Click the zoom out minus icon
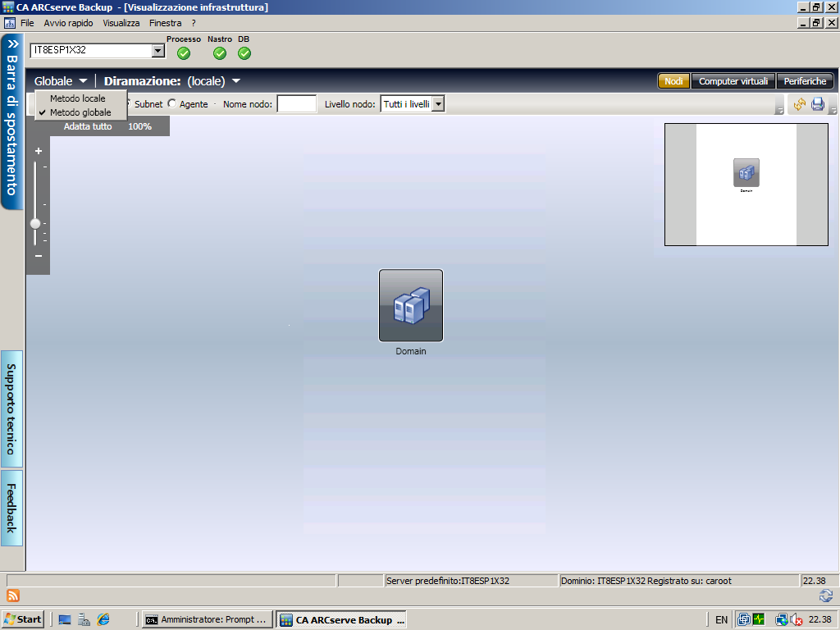Image resolution: width=840 pixels, height=630 pixels. tap(38, 256)
